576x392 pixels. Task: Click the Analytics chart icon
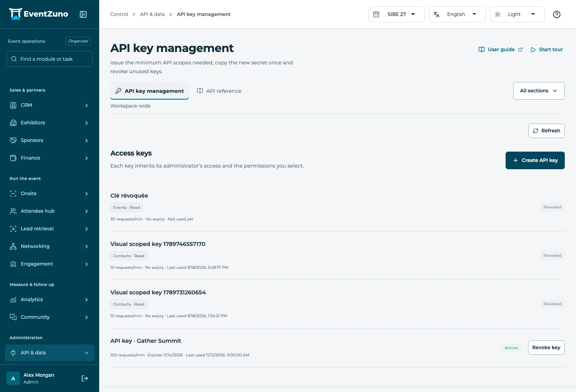13,300
